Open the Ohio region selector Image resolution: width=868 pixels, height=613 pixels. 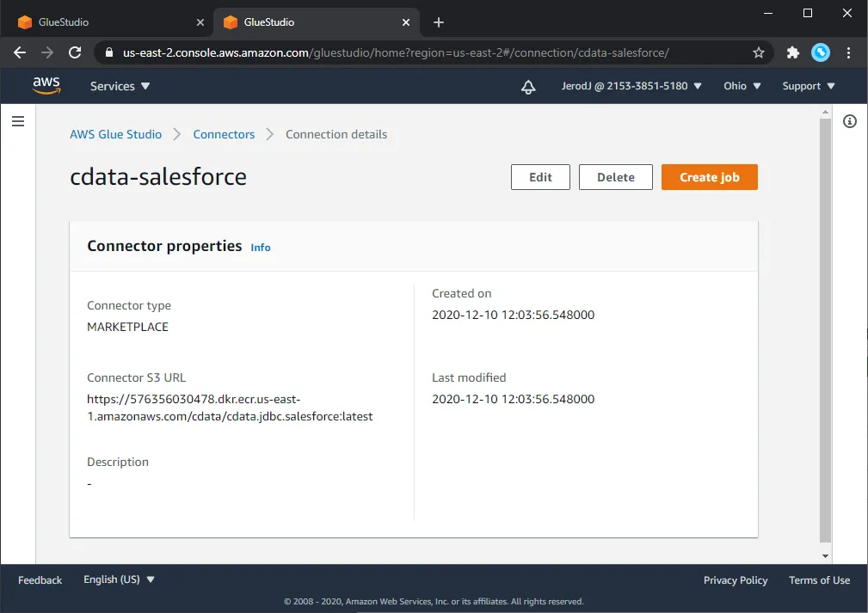[x=741, y=85]
